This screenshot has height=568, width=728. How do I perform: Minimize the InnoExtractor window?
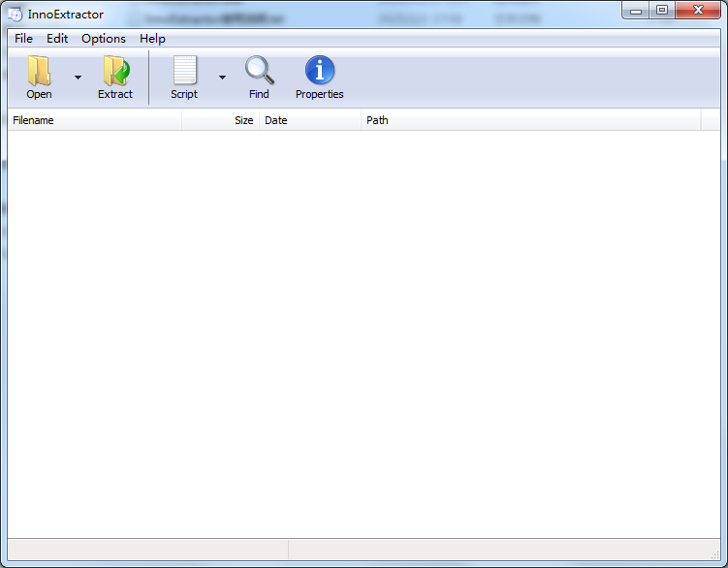(636, 11)
